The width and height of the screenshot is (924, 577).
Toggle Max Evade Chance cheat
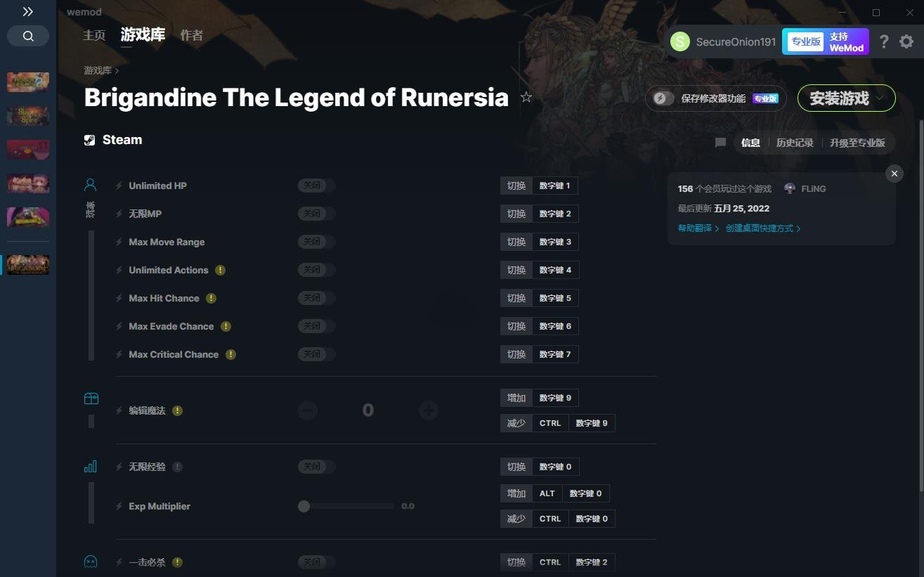coord(316,326)
